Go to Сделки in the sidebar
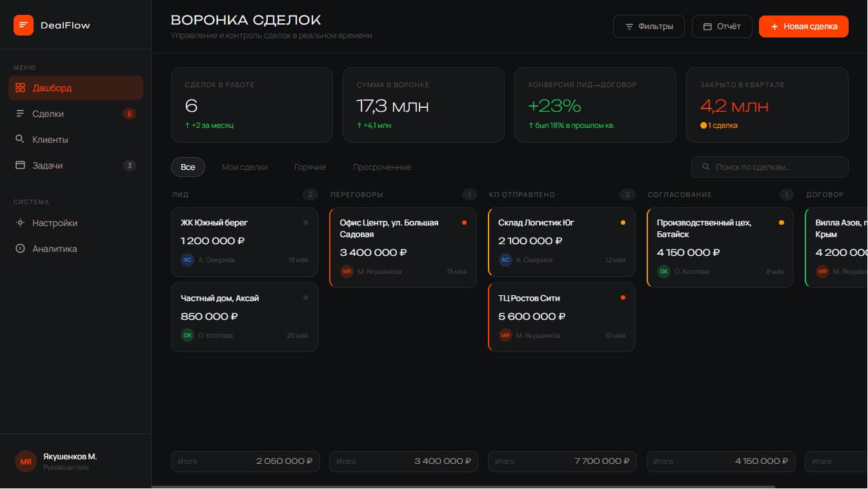Image resolution: width=868 pixels, height=489 pixels. [x=76, y=114]
